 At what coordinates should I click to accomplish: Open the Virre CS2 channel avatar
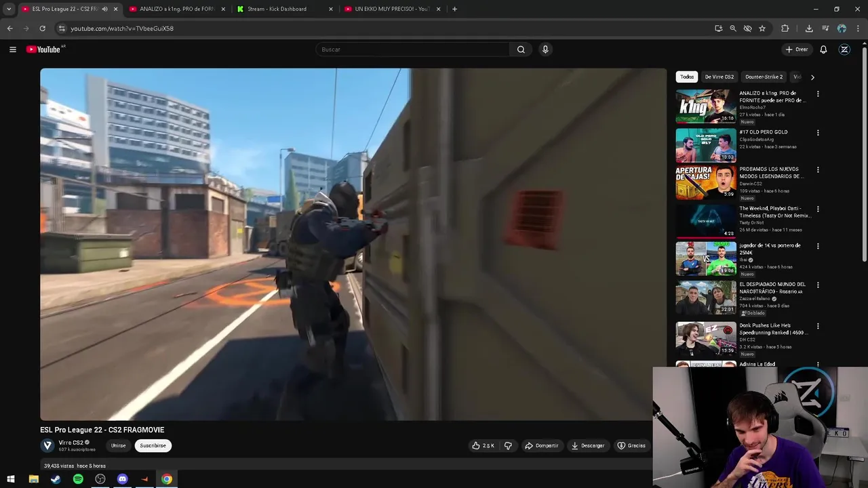click(x=47, y=445)
